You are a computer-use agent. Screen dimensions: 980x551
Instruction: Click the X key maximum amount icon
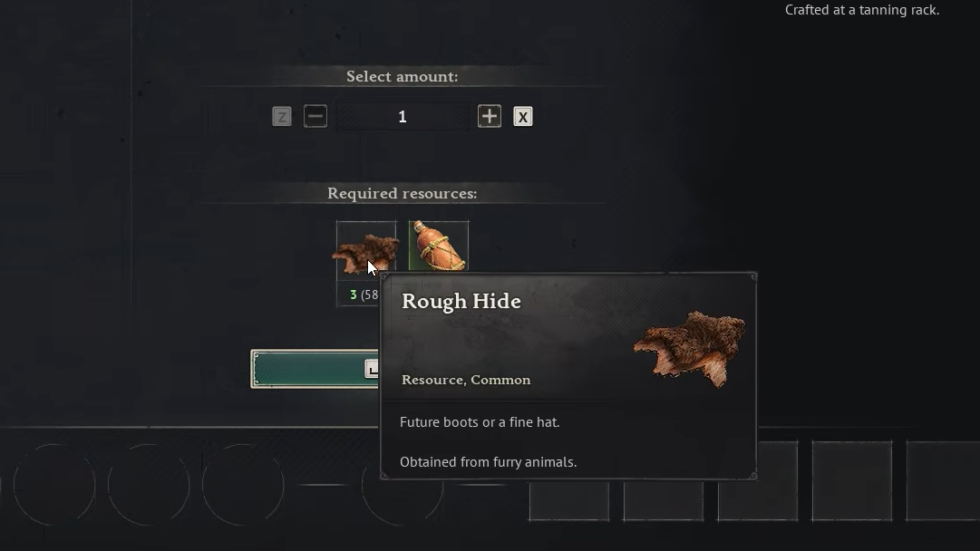pos(523,116)
